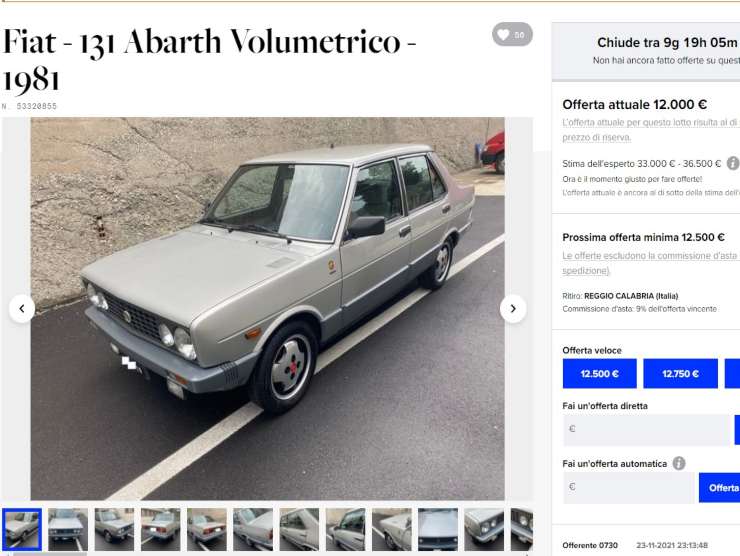Viewport: 740px width, 556px height.
Task: Open info icon next to offerta automatica
Action: (x=679, y=463)
